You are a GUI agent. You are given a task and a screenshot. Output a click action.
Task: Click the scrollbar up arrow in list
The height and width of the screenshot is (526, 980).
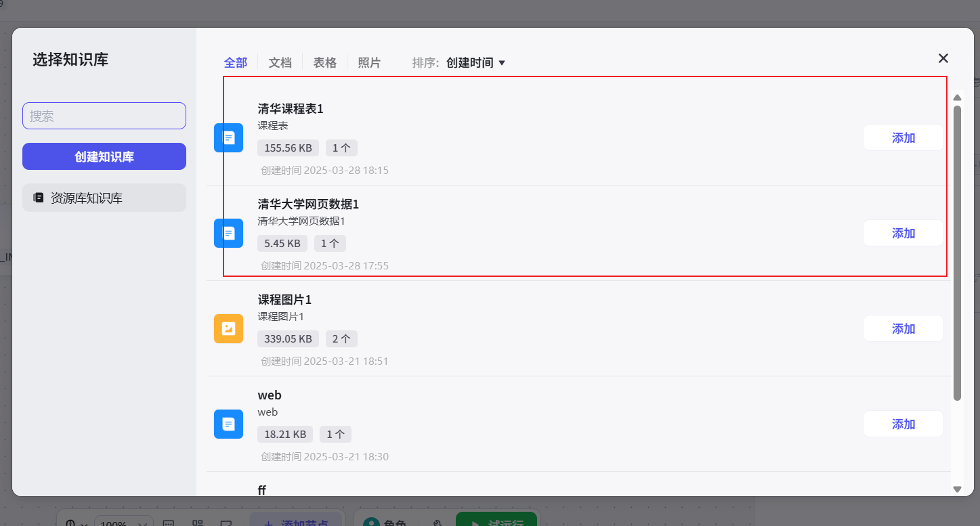click(957, 97)
